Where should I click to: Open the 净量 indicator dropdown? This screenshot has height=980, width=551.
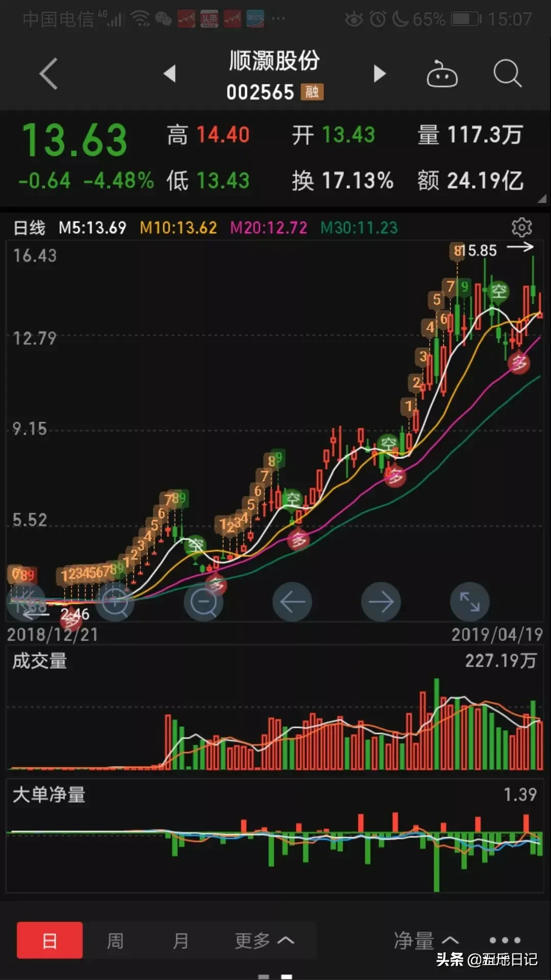coord(427,940)
